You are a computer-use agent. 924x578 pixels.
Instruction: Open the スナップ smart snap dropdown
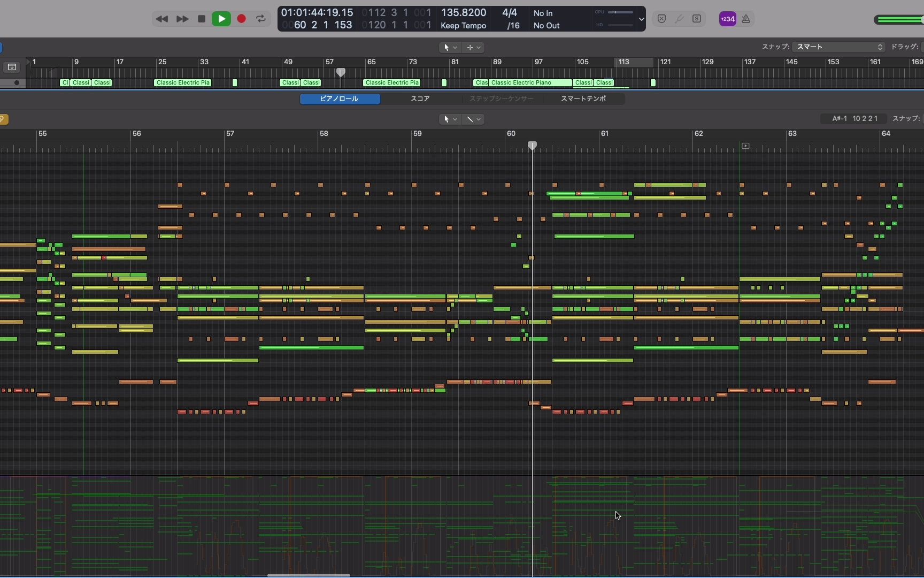click(x=838, y=47)
